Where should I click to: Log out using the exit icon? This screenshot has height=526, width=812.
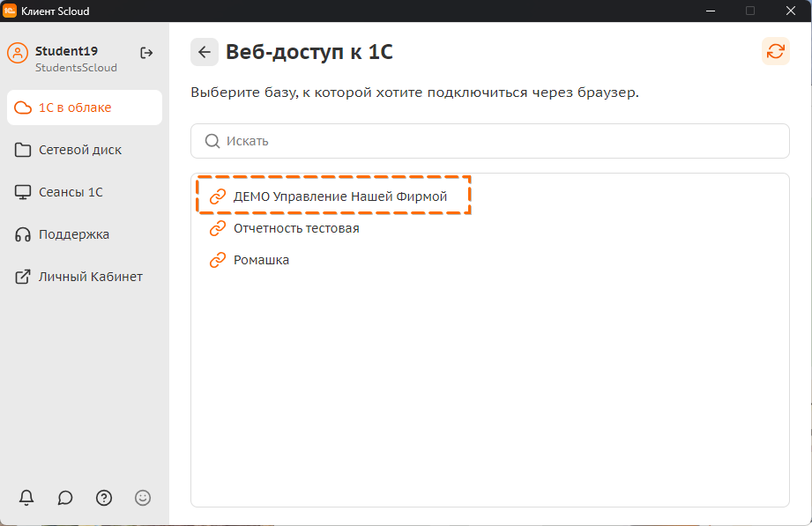pos(146,53)
